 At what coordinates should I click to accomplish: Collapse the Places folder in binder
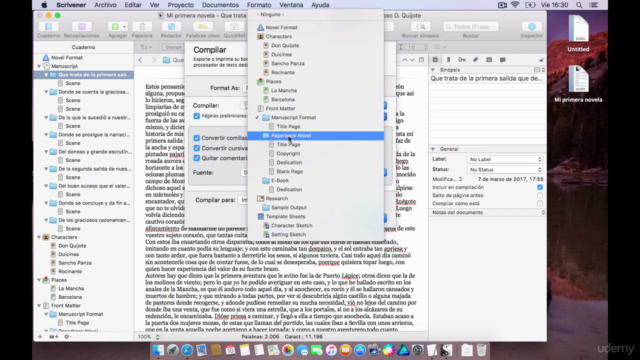click(x=39, y=280)
